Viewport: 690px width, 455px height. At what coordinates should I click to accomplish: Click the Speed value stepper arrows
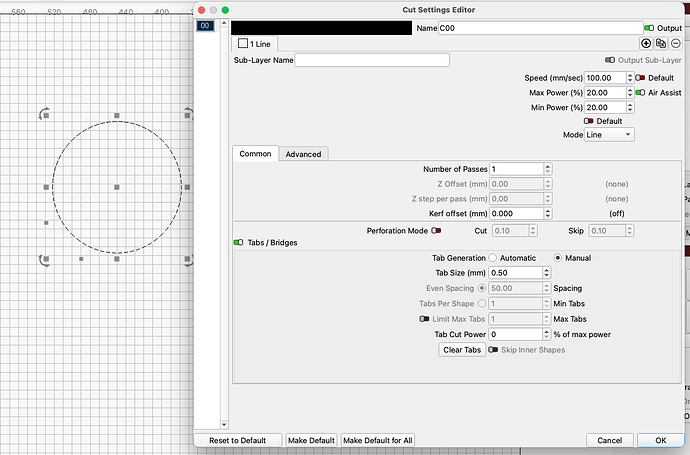tap(628, 77)
